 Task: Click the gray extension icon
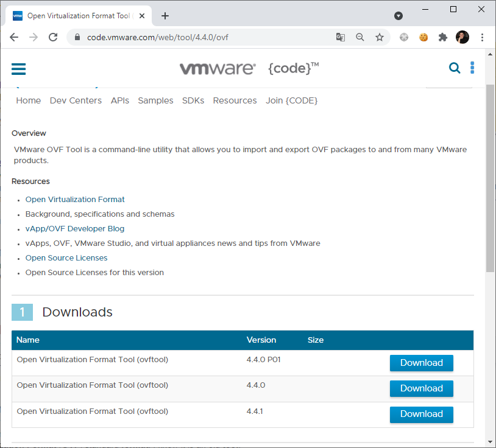click(404, 37)
